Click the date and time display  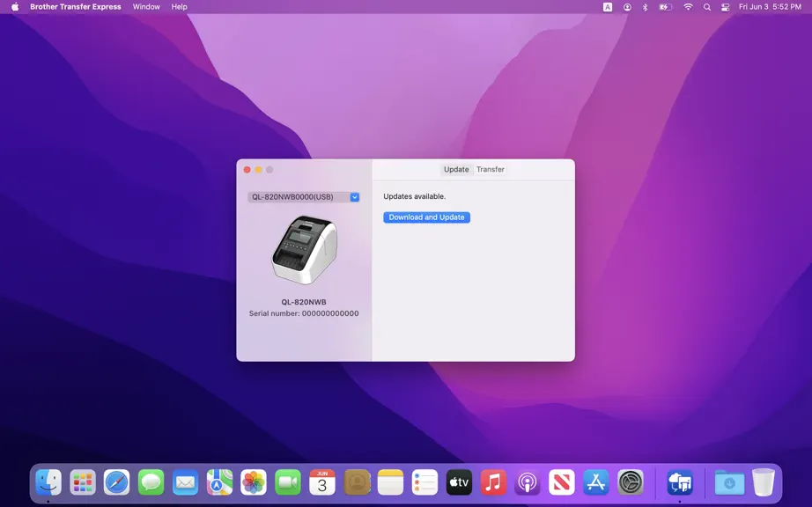(x=770, y=7)
